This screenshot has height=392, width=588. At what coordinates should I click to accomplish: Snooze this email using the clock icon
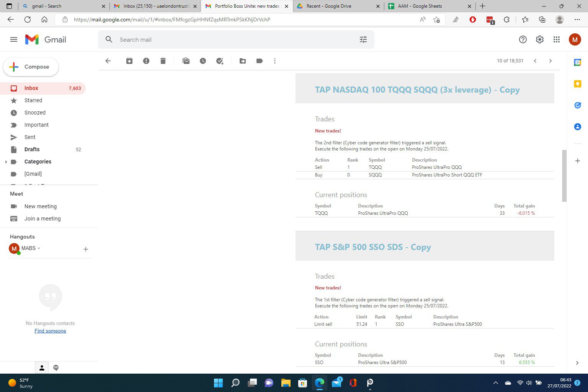(x=203, y=61)
